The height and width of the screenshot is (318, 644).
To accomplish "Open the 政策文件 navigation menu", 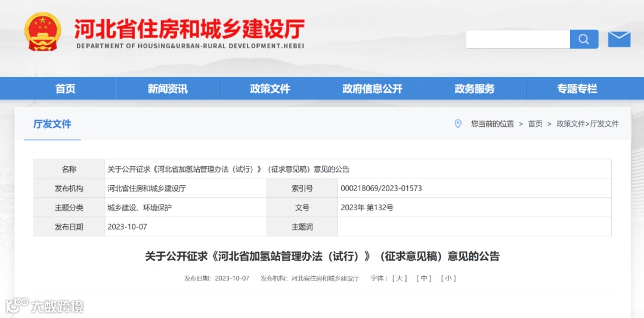I will [270, 88].
